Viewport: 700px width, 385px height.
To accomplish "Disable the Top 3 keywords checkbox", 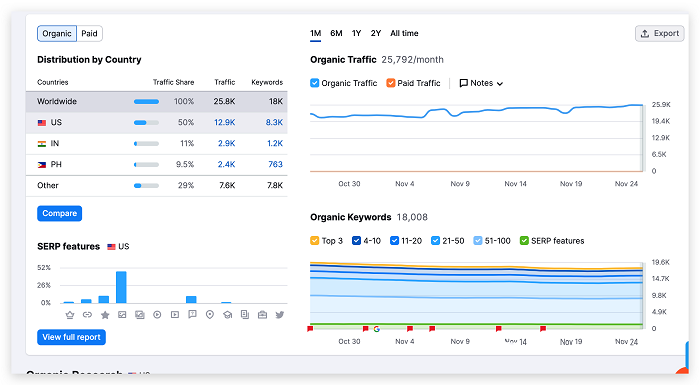I will click(315, 241).
